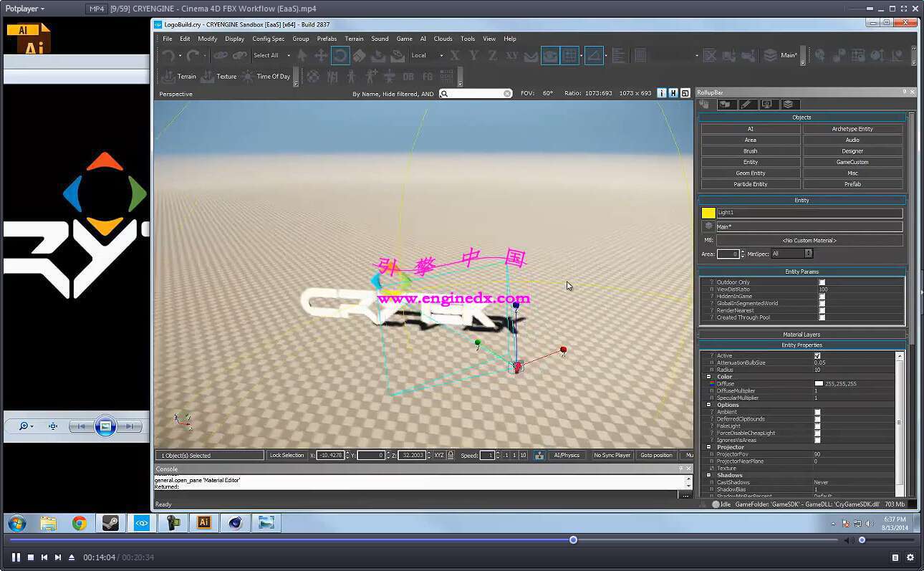This screenshot has width=924, height=571.
Task: Toggle AI/Physics button
Action: [567, 455]
